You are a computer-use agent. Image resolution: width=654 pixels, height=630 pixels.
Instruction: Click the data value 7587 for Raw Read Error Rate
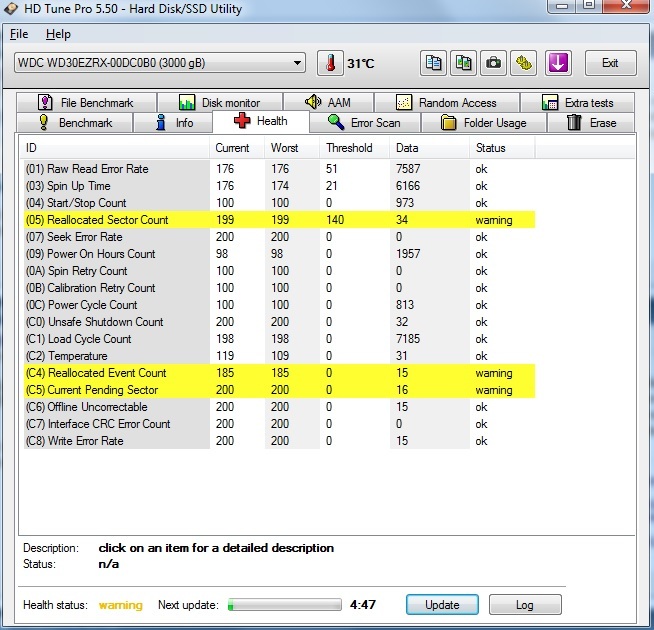pyautogui.click(x=408, y=169)
